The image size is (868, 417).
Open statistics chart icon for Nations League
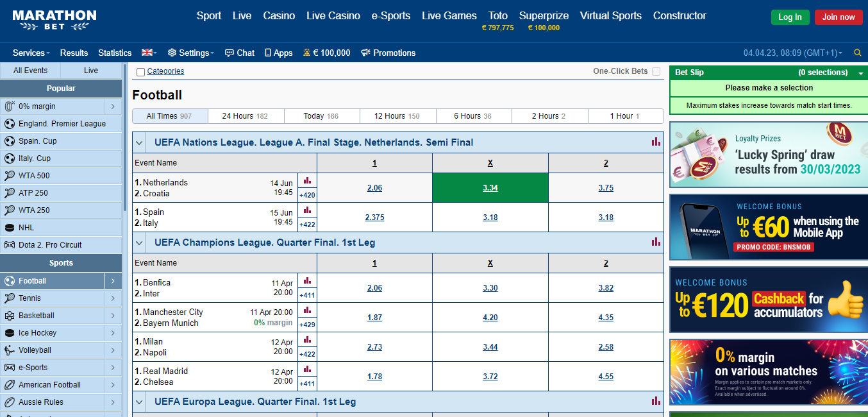(656, 142)
